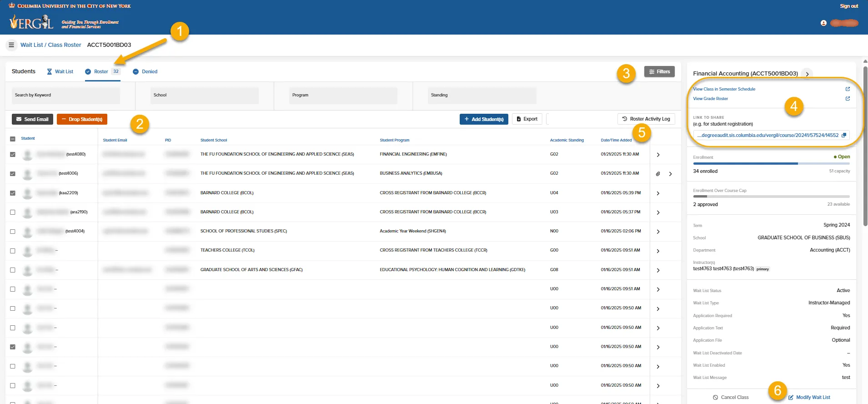
Task: Copy the share link using copy icon
Action: click(x=844, y=135)
